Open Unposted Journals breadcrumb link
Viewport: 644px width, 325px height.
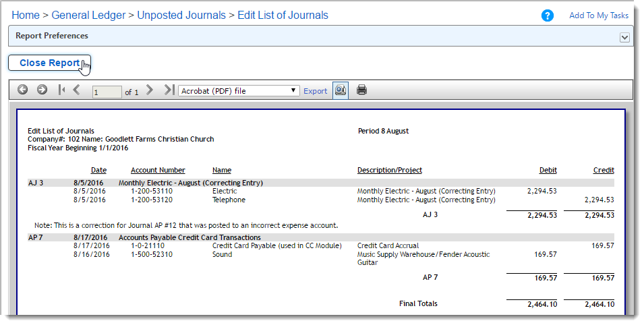click(x=181, y=16)
